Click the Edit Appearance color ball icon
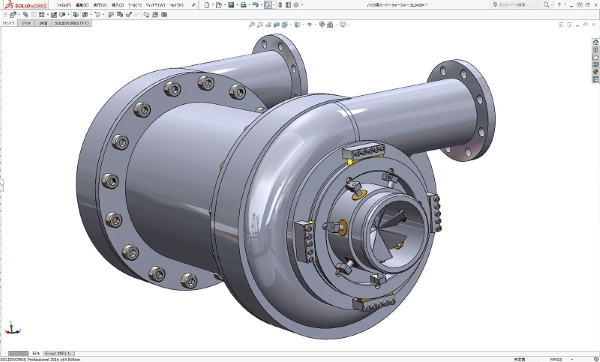 (x=322, y=25)
